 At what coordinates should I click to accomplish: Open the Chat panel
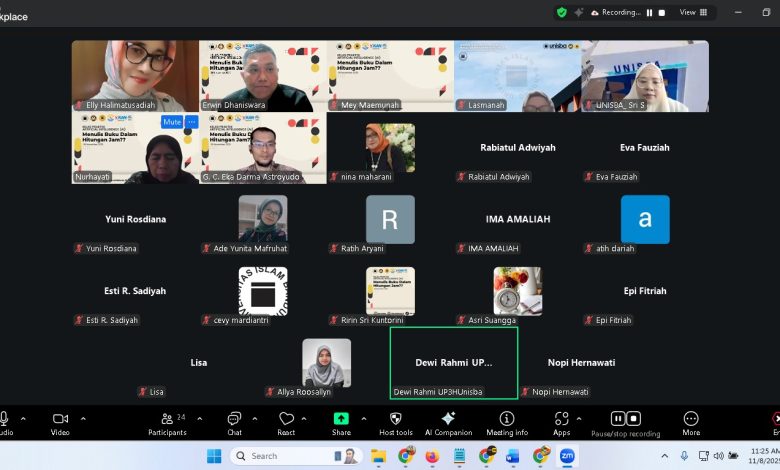(234, 421)
